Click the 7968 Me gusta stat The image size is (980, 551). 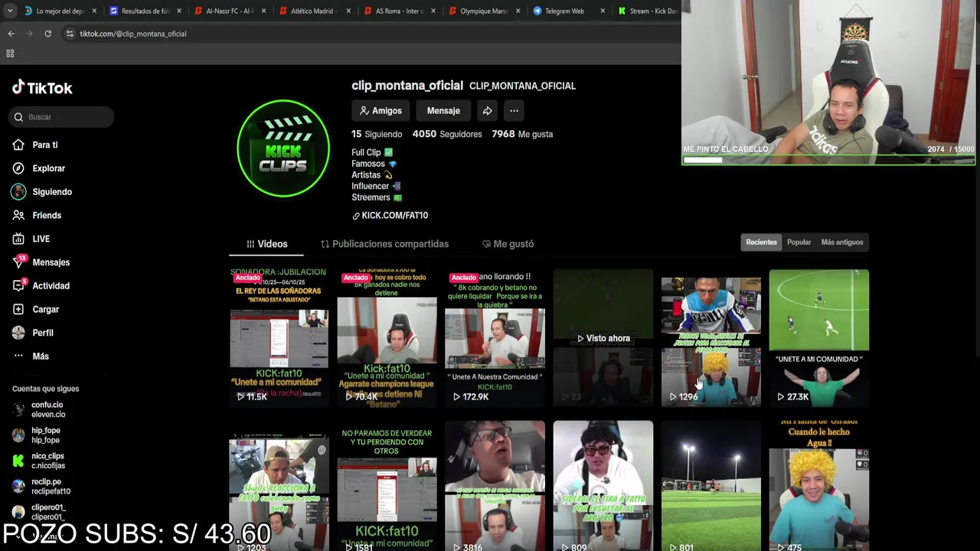click(522, 134)
